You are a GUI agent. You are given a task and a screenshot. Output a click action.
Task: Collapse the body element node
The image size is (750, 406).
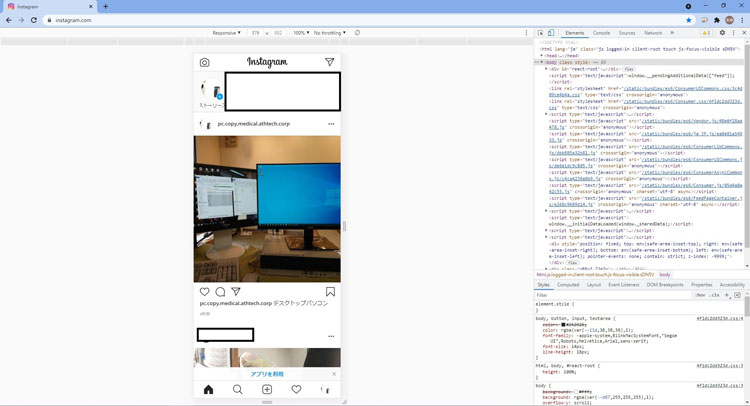pyautogui.click(x=541, y=62)
